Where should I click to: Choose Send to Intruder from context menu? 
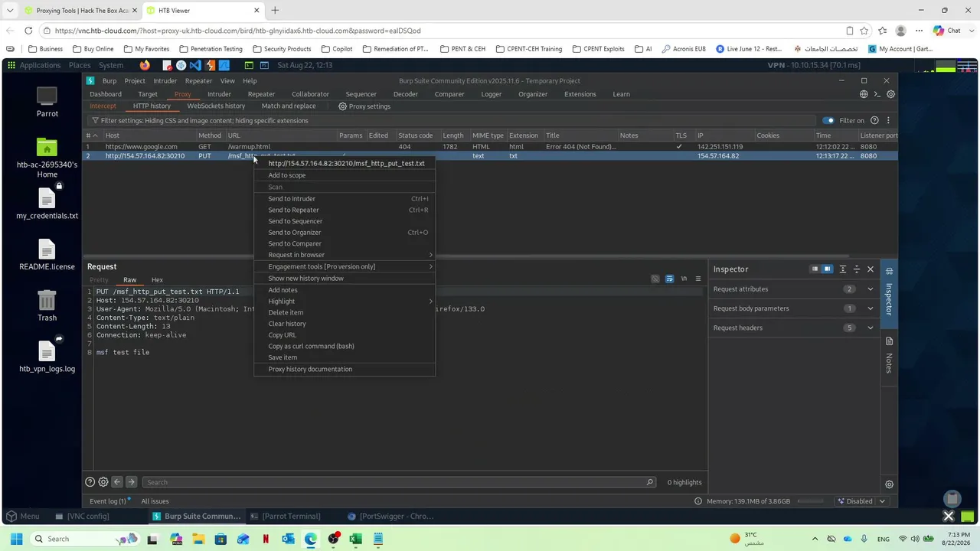tap(345, 199)
